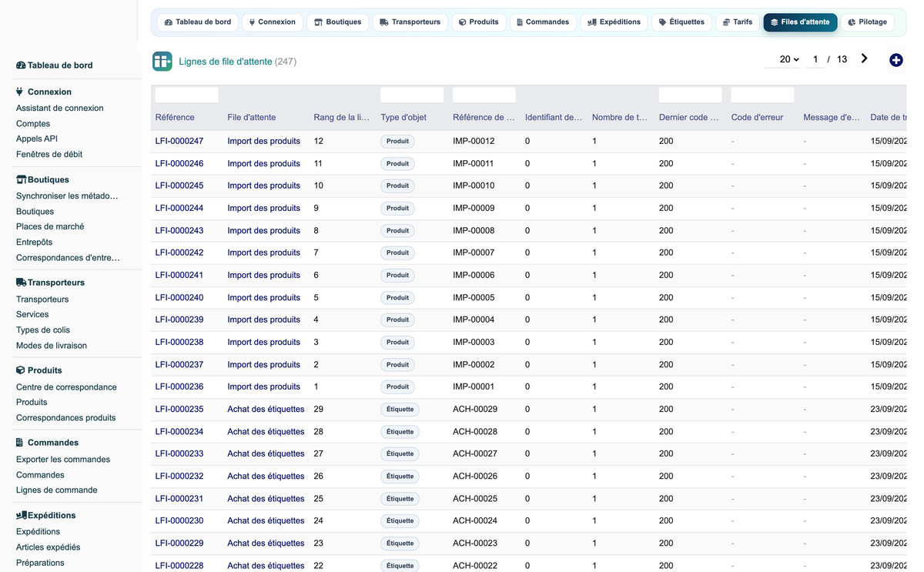Image resolution: width=924 pixels, height=572 pixels.
Task: Click the Transporteurs truck icon in sidebar
Action: [x=22, y=283]
